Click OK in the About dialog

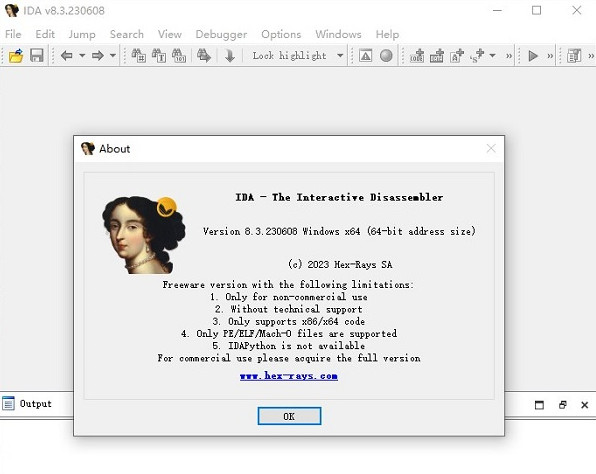[289, 416]
